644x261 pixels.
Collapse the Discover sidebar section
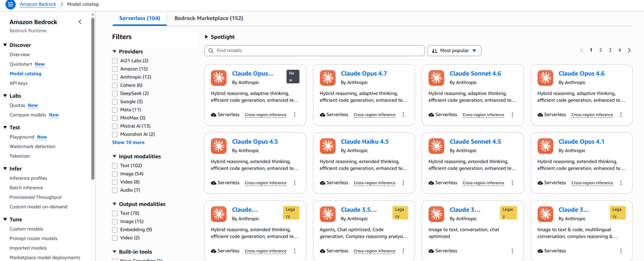(5, 45)
